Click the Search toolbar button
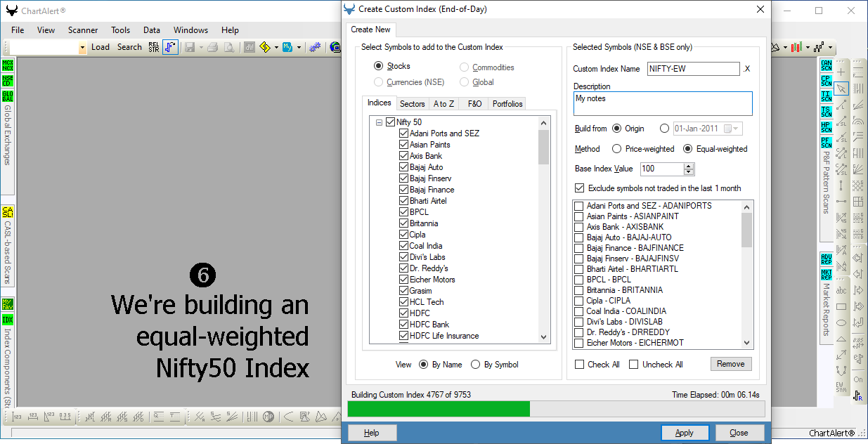868x444 pixels. (x=129, y=47)
